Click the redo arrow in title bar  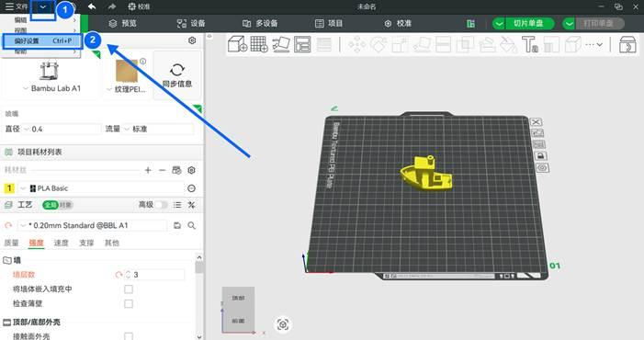(112, 6)
